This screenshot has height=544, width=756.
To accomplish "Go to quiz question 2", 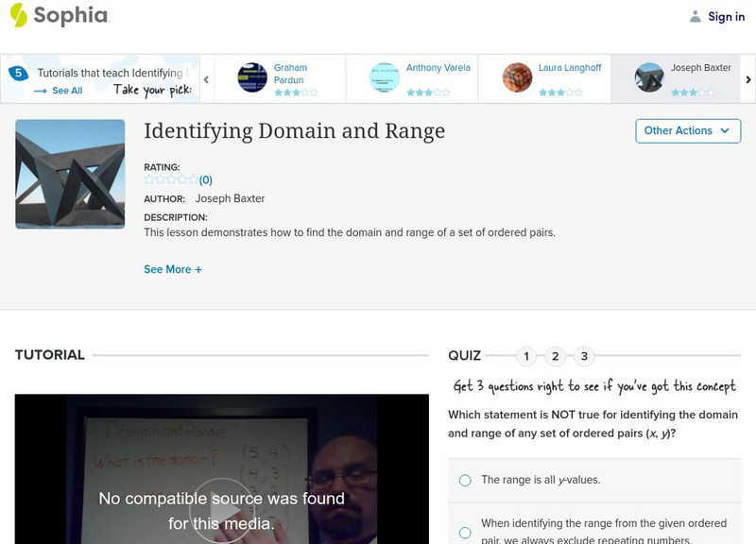I will coord(556,356).
